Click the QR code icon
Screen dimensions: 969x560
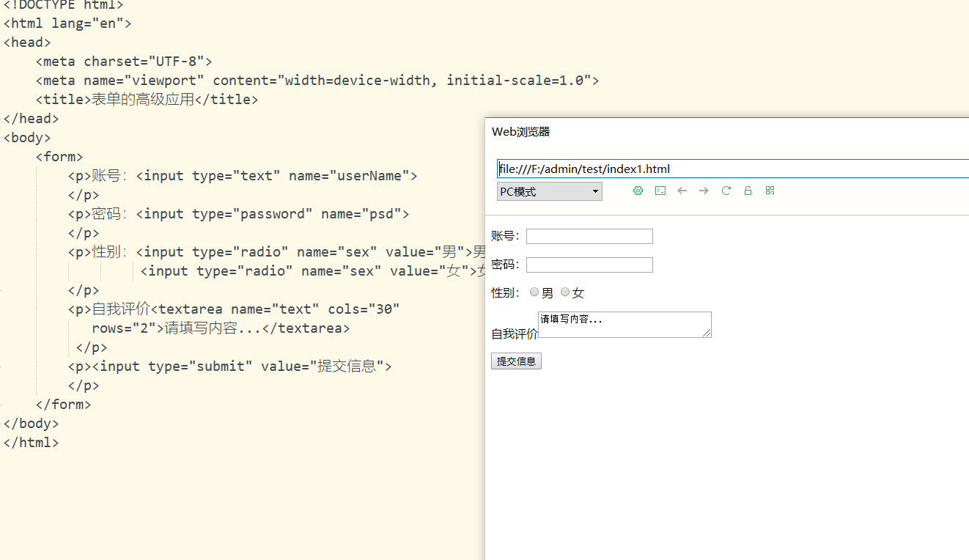(770, 191)
